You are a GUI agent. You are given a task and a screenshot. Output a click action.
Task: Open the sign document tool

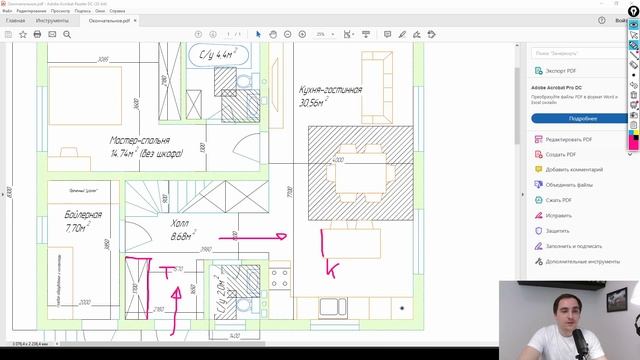tap(417, 35)
